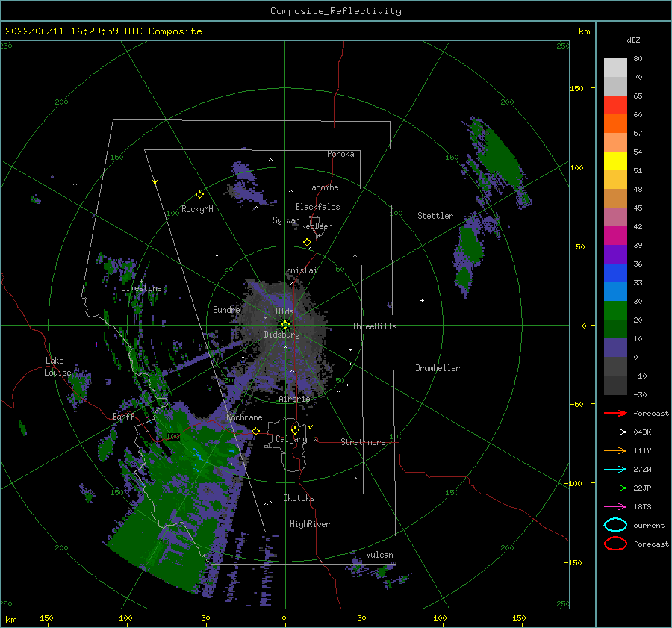Viewport: 672px width, 628px height.
Task: Click the white plus marker near Drumheller
Action: 422,300
